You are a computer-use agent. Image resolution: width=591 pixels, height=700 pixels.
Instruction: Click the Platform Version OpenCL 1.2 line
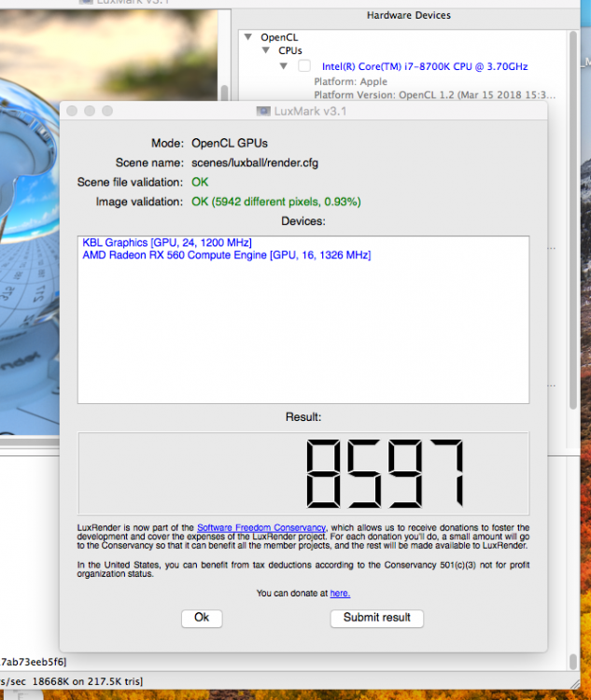pyautogui.click(x=435, y=95)
